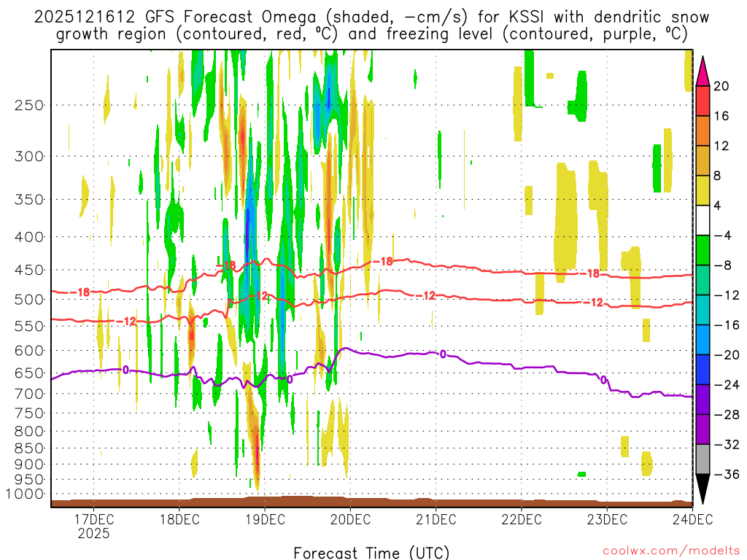Click the colorbar value label -36
This screenshot has width=747, height=560.
pos(727,474)
